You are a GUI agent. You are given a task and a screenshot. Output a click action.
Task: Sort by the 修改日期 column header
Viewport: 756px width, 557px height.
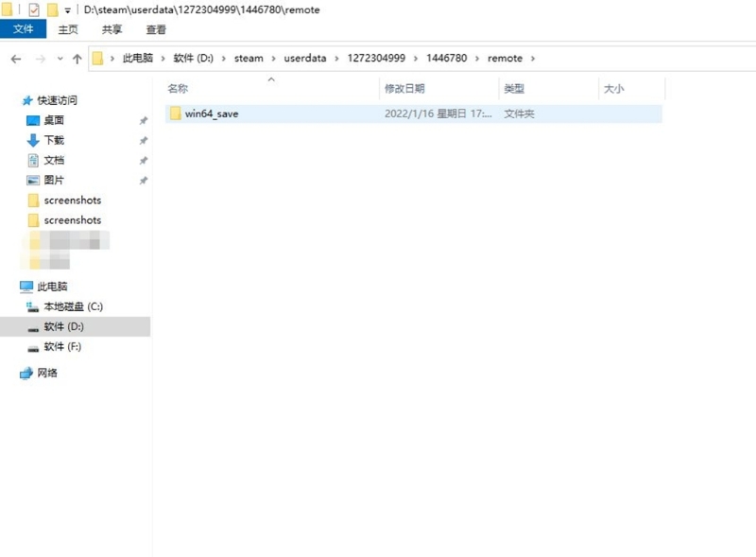pos(404,89)
